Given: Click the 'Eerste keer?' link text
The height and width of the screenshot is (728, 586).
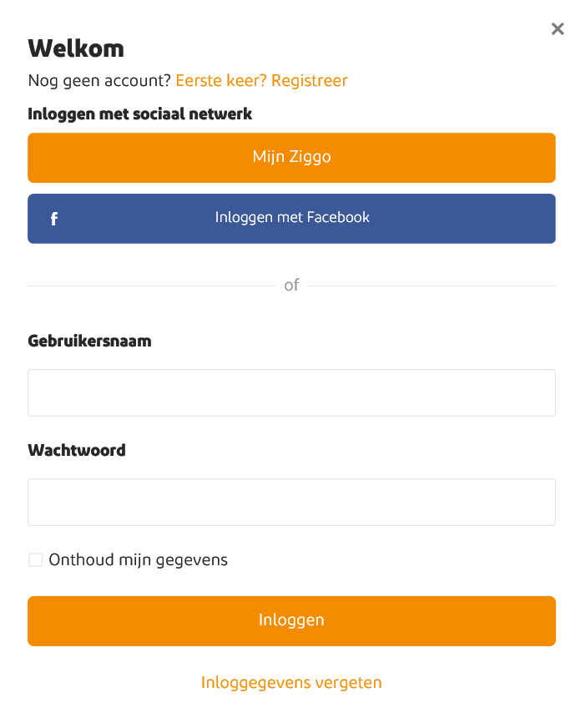Looking at the screenshot, I should coord(221,81).
